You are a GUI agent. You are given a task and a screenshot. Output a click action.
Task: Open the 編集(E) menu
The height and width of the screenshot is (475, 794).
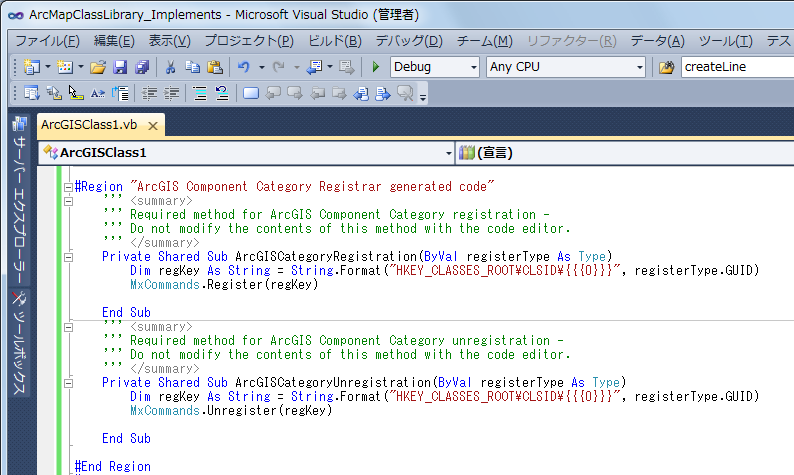[114, 41]
